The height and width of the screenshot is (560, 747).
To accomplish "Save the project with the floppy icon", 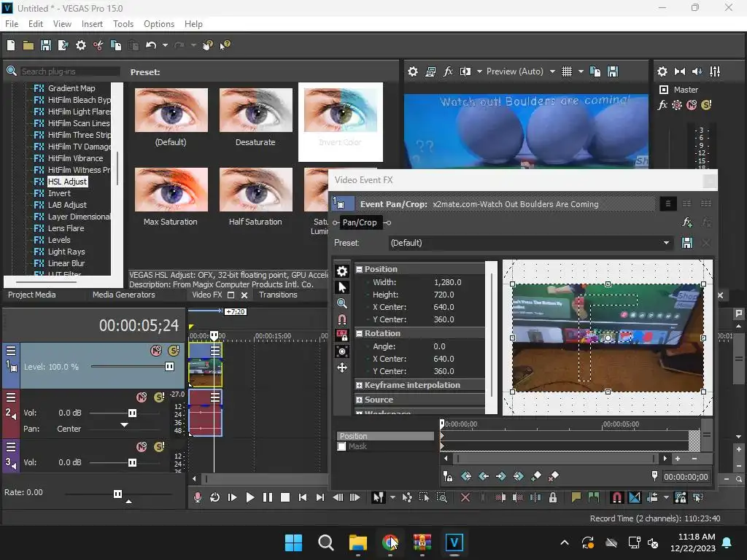I will pos(46,45).
